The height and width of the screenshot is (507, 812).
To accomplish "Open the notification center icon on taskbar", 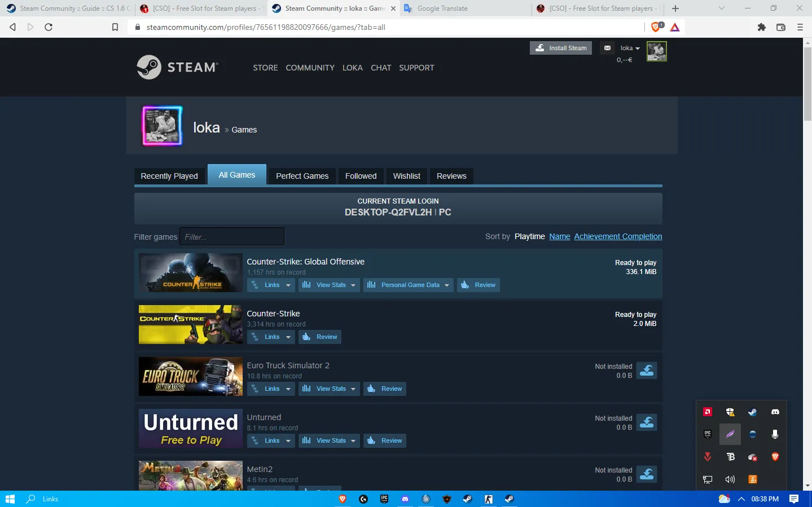I will (x=794, y=499).
